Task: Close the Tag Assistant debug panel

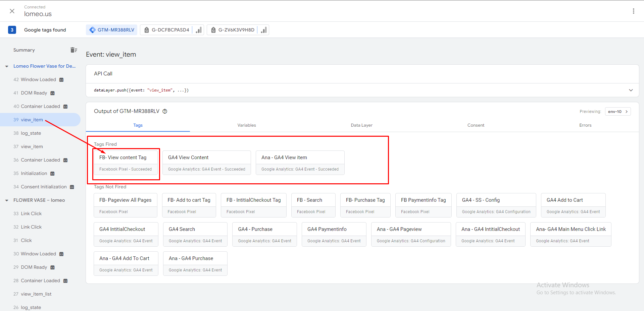Action: point(12,11)
